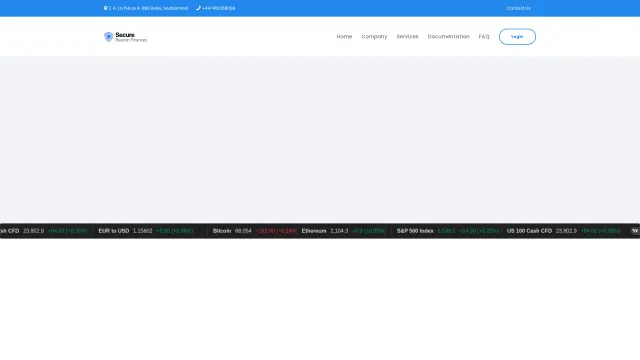Open the Company menu item
Screen dimensions: 640x360
tap(374, 37)
